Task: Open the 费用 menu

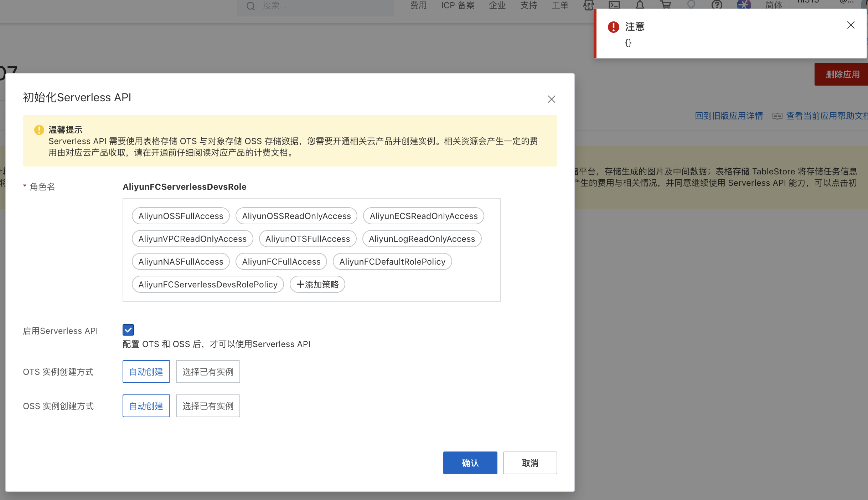Action: (418, 5)
